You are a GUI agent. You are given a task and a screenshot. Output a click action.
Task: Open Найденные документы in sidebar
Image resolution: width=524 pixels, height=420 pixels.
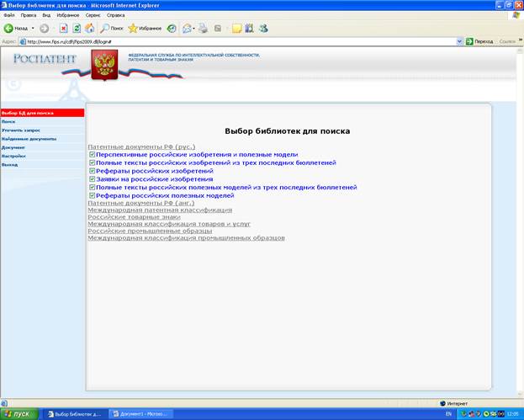pos(29,139)
